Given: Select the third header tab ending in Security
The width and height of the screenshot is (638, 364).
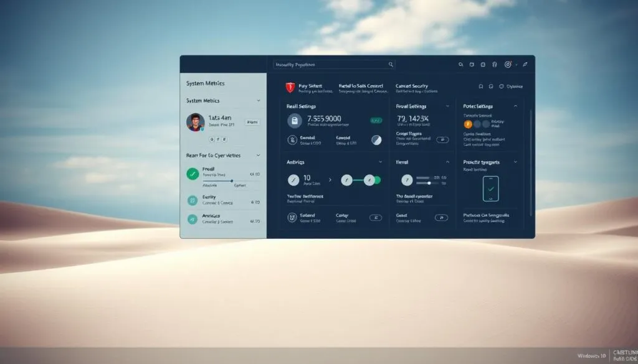Looking at the screenshot, I should pyautogui.click(x=416, y=86).
